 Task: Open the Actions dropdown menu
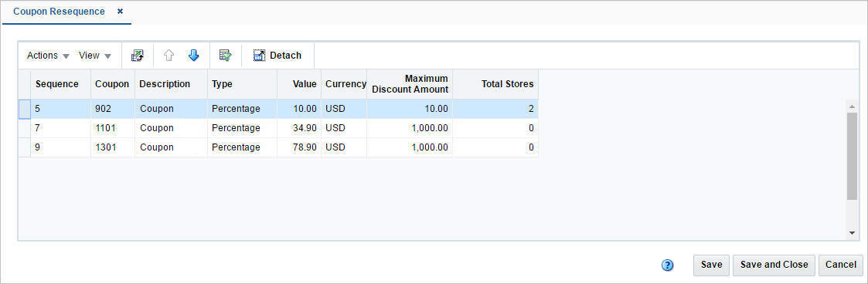click(48, 56)
